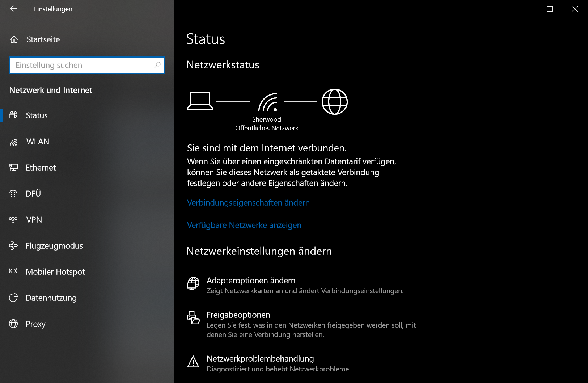Viewport: 588px width, 383px height.
Task: Click Verbindungseigenschaften ändern link
Action: pos(248,203)
